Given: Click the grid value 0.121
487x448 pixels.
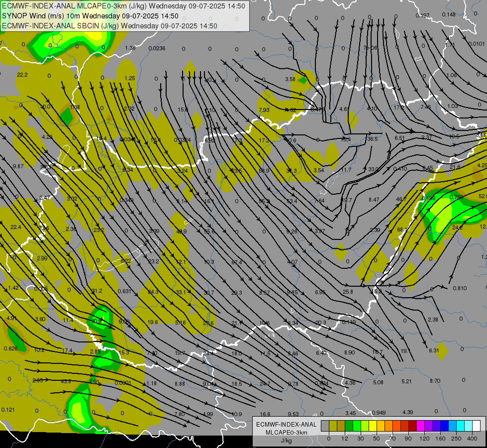Looking at the screenshot, I should (x=8, y=410).
